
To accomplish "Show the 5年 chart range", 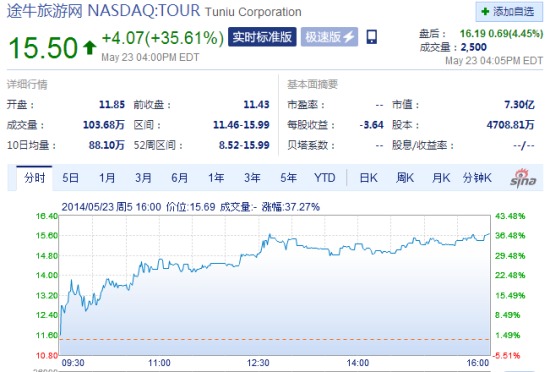I will [288, 178].
